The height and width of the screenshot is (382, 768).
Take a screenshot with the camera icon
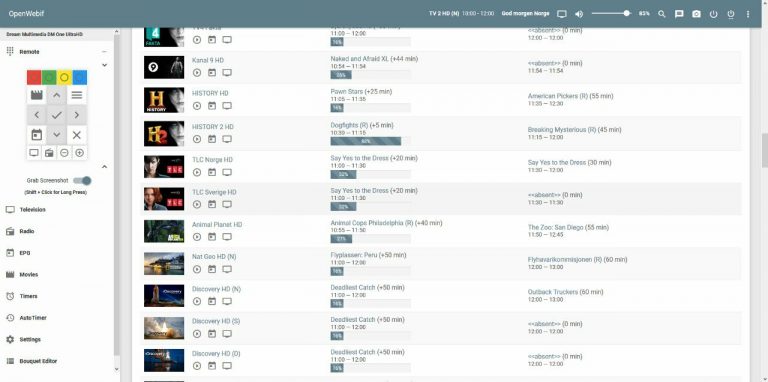pos(696,14)
